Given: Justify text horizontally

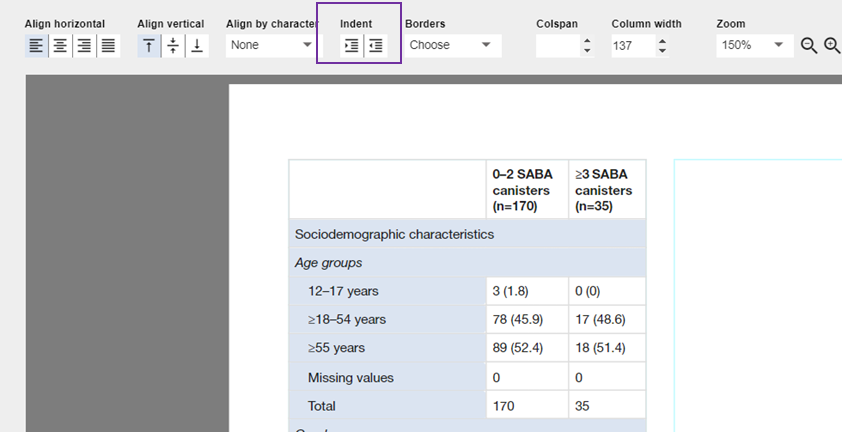Looking at the screenshot, I should [109, 46].
